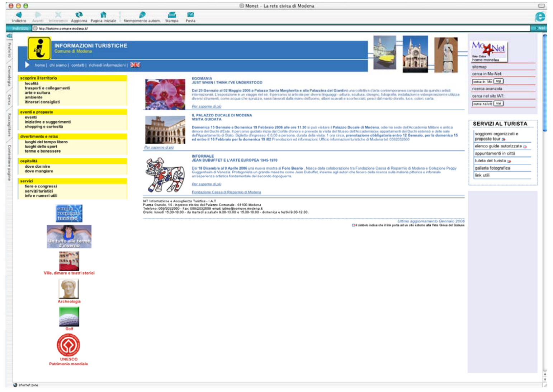Viewport: 553px width, 392px height.
Task: Click 'dove dormire' under ospitalità
Action: (37, 167)
